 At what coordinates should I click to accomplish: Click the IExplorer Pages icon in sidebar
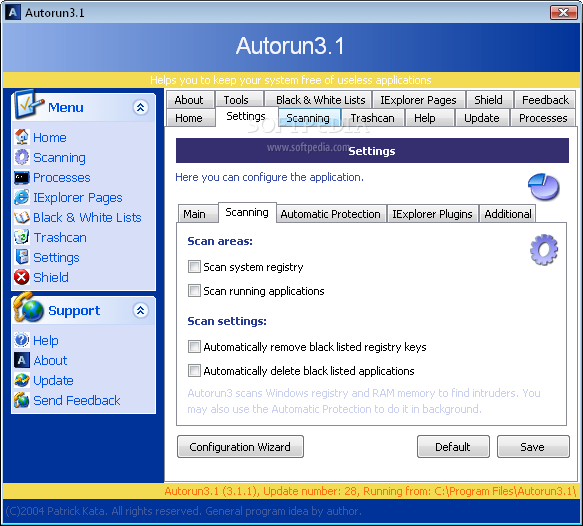(22, 197)
